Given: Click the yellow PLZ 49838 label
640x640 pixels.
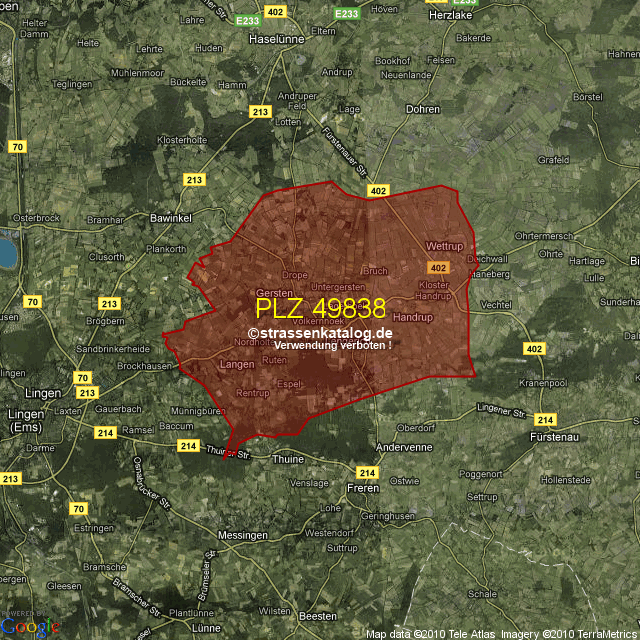Looking at the screenshot, I should tap(320, 308).
